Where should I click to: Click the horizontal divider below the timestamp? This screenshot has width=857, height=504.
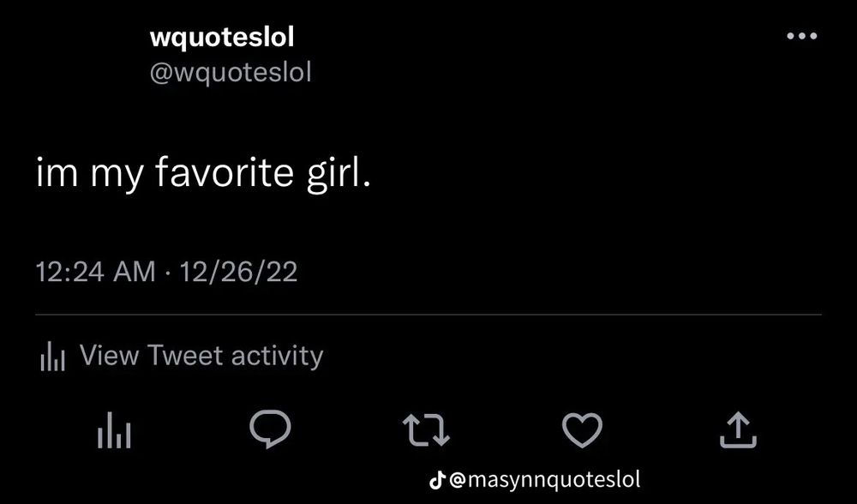pyautogui.click(x=428, y=315)
